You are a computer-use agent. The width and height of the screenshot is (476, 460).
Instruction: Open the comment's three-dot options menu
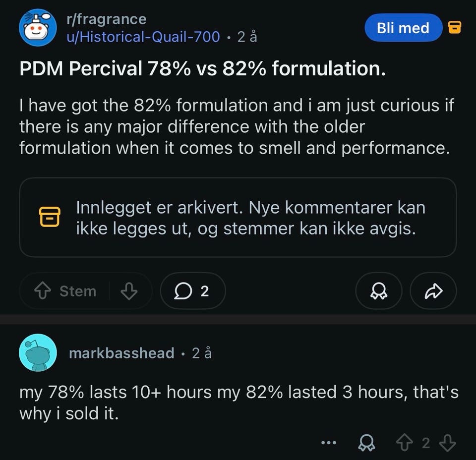pos(329,443)
